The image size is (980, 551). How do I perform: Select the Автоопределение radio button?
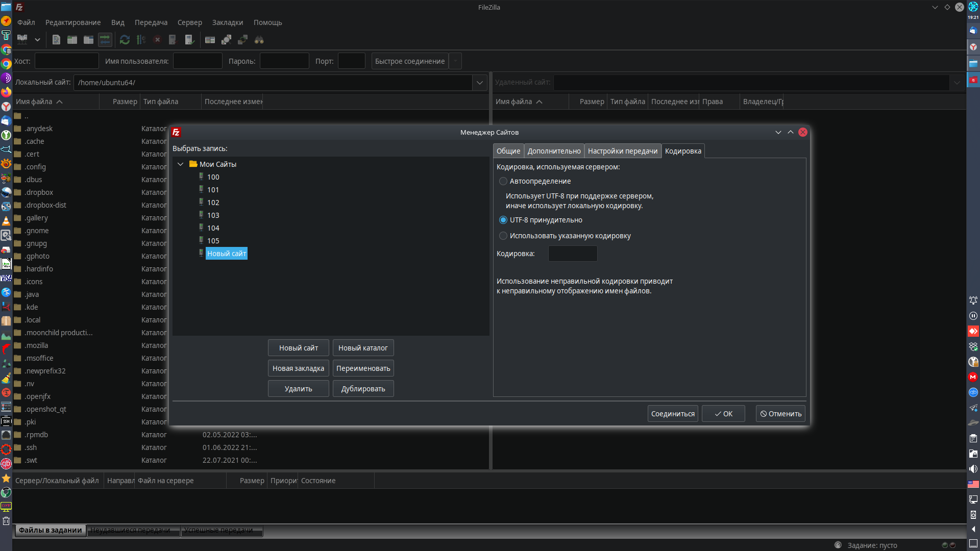503,181
